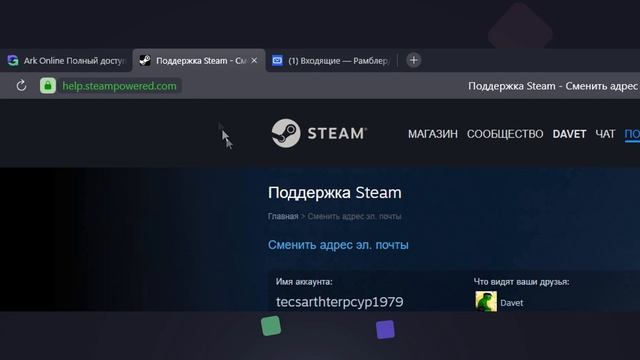Viewport: 640px width, 360px height.
Task: Open a new browser tab
Action: 413,60
